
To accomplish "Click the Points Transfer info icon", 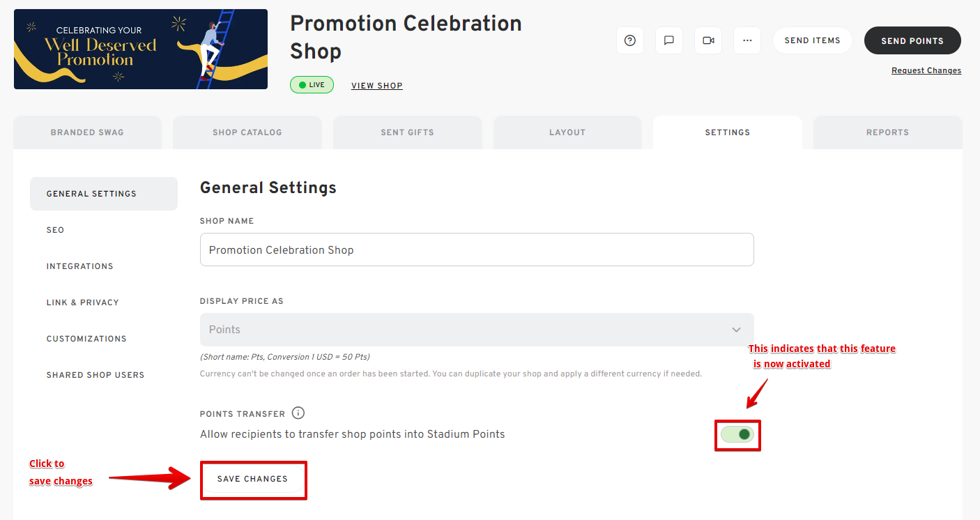I will (x=298, y=413).
